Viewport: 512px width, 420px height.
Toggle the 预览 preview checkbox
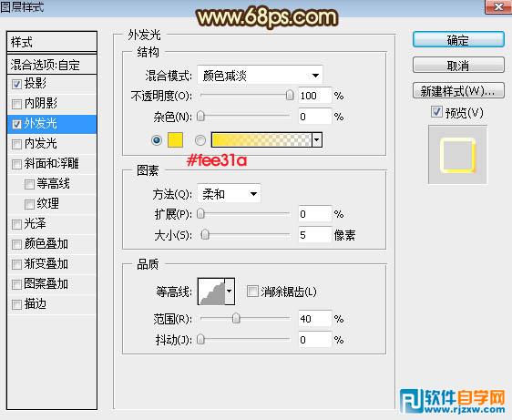pyautogui.click(x=436, y=112)
